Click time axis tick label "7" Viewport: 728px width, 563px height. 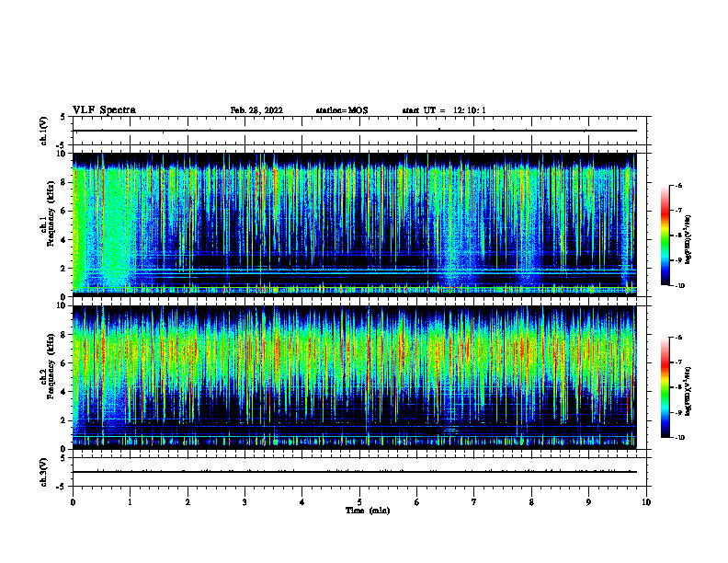pos(474,502)
